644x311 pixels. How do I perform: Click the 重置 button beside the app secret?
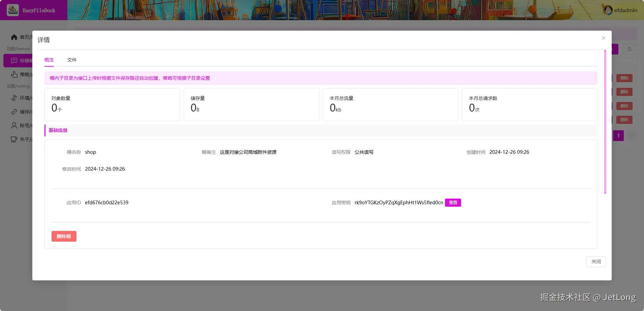pos(453,203)
